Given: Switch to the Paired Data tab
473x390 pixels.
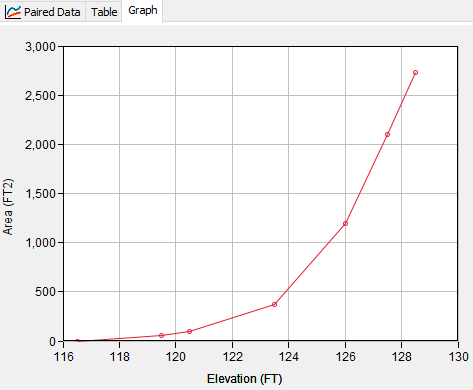Looking at the screenshot, I should [43, 12].
